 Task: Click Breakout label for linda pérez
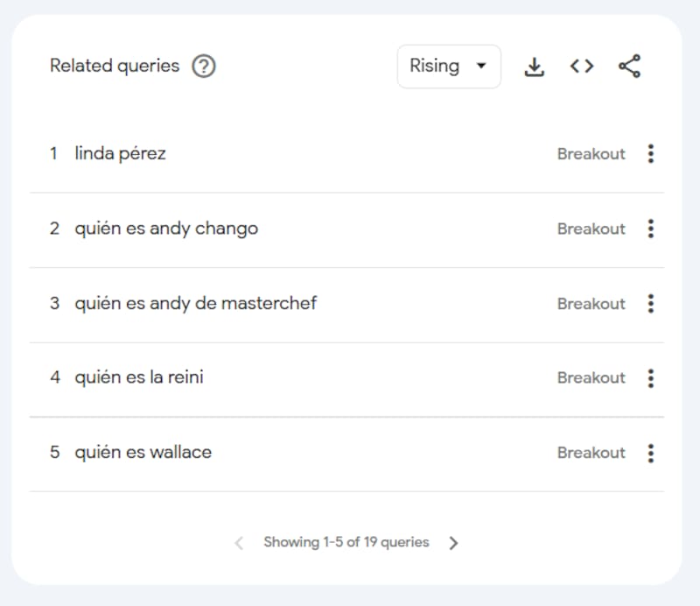coord(591,154)
